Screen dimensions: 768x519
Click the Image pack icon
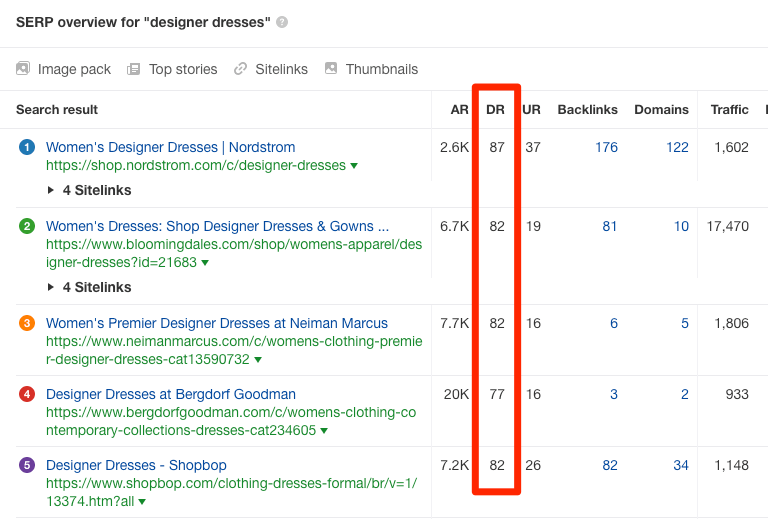click(23, 69)
